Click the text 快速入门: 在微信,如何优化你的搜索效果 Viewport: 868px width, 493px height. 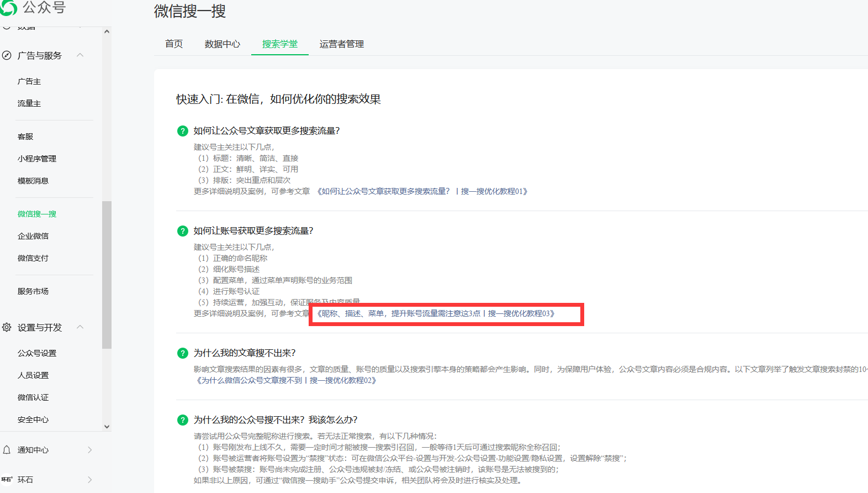point(279,99)
